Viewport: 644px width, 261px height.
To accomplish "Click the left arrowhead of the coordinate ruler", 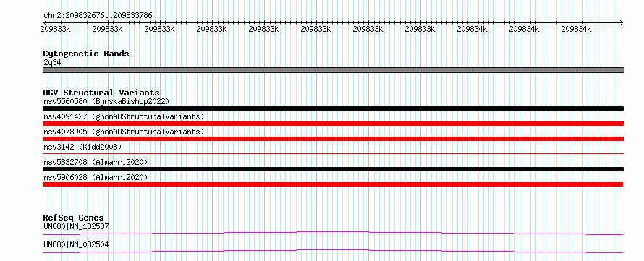I will pos(45,22).
